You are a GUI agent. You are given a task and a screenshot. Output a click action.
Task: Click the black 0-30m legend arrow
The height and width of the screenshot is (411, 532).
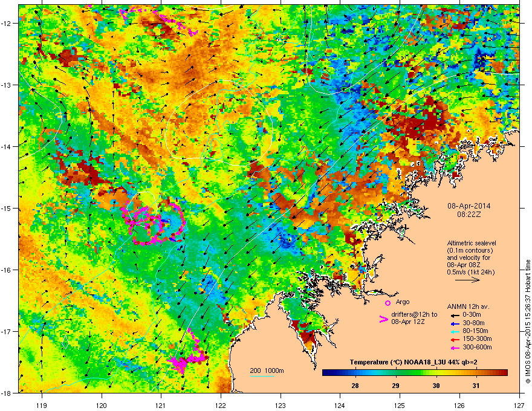point(454,315)
